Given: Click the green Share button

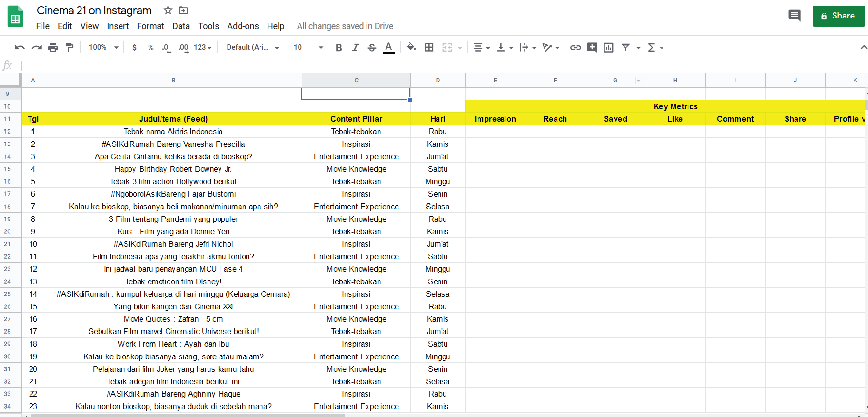Looking at the screenshot, I should [x=838, y=16].
